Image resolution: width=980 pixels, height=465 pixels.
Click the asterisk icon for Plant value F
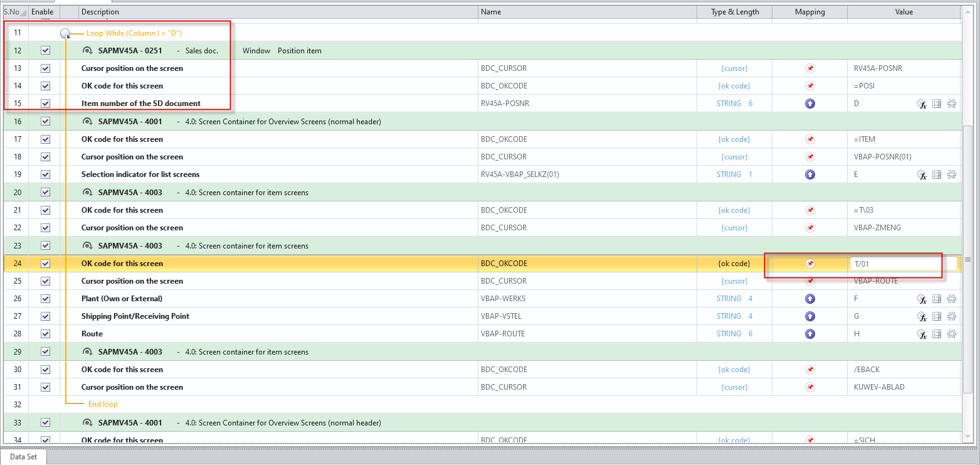(x=951, y=299)
